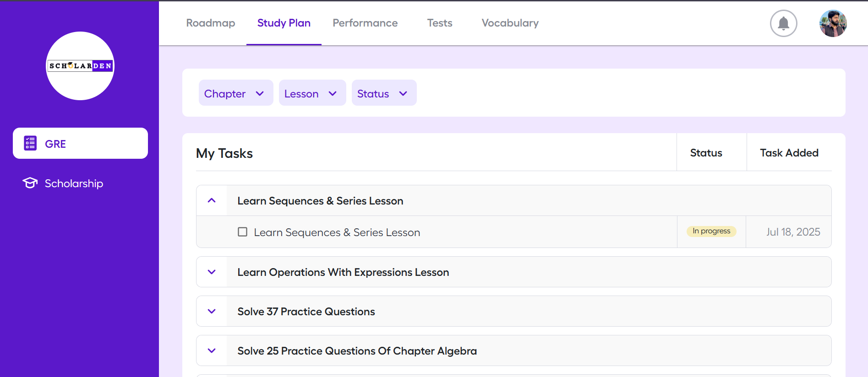Viewport: 868px width, 377px height.
Task: Open the Tests tab
Action: tap(440, 23)
